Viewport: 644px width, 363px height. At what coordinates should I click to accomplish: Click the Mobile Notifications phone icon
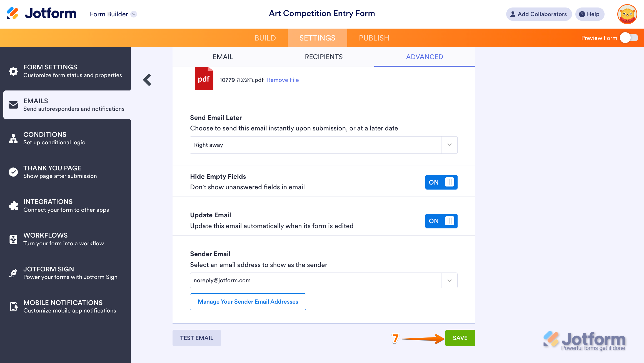click(x=13, y=307)
